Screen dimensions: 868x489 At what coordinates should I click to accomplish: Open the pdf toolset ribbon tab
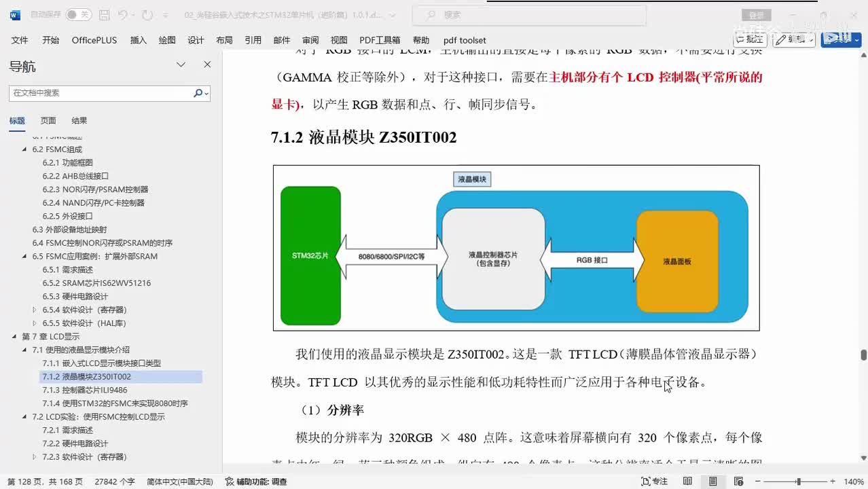[465, 40]
